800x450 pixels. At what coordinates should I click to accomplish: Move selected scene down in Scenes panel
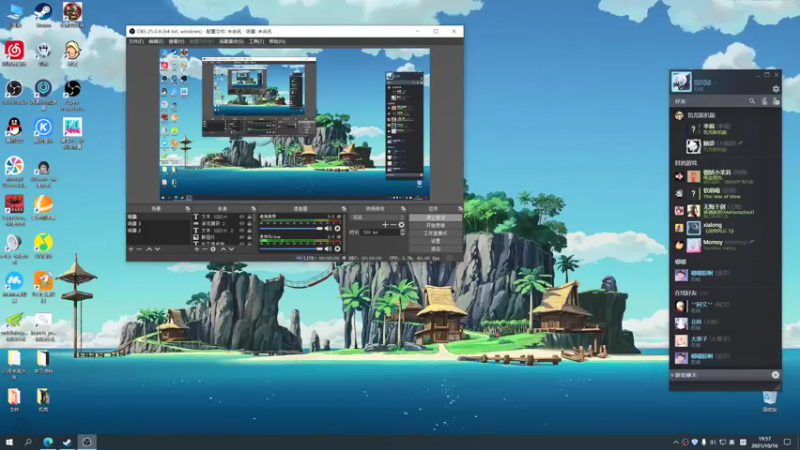157,249
